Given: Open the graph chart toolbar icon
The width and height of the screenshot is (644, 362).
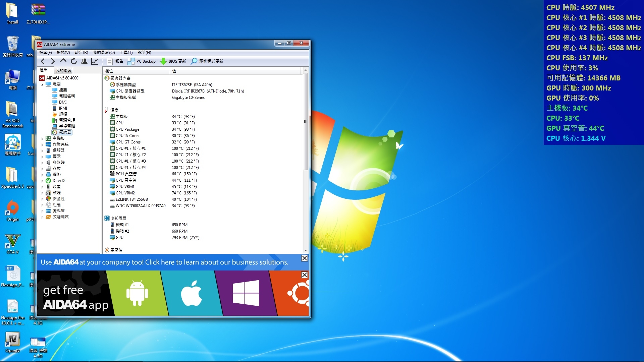Looking at the screenshot, I should pyautogui.click(x=95, y=61).
